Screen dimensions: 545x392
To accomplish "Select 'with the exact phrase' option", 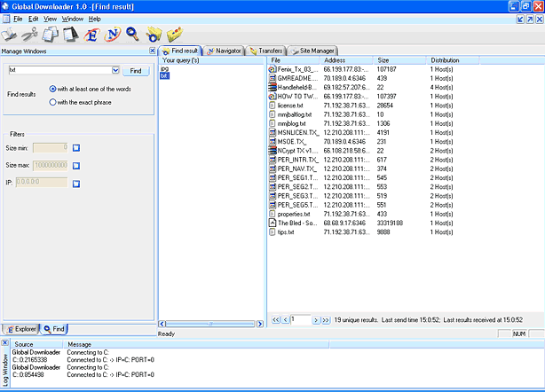I will tap(52, 102).
